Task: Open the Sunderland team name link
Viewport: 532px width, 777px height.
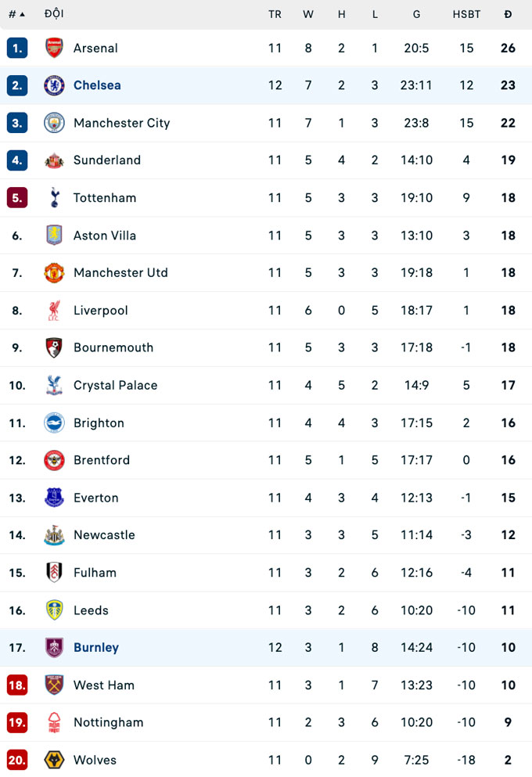Action: click(x=107, y=160)
